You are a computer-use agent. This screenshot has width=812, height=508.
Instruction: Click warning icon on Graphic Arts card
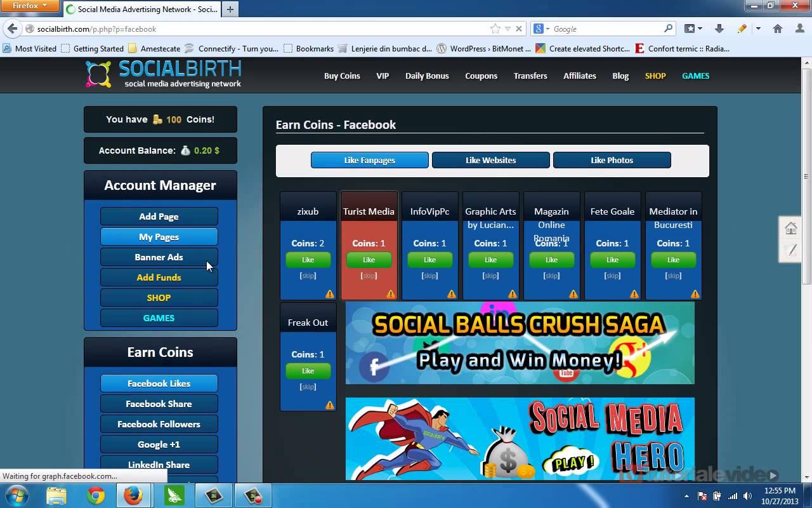point(513,294)
